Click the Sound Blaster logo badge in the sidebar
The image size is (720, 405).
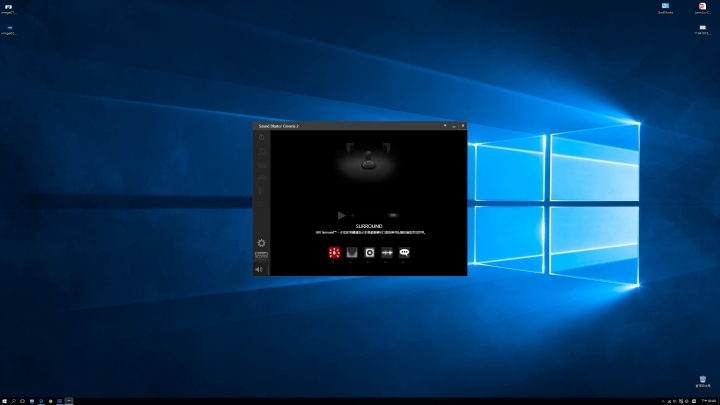(x=261, y=255)
